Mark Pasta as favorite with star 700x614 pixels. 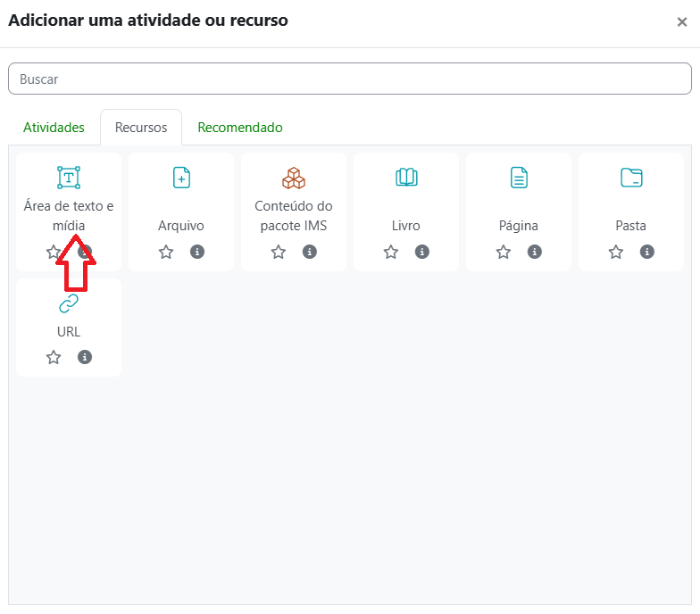pos(616,253)
